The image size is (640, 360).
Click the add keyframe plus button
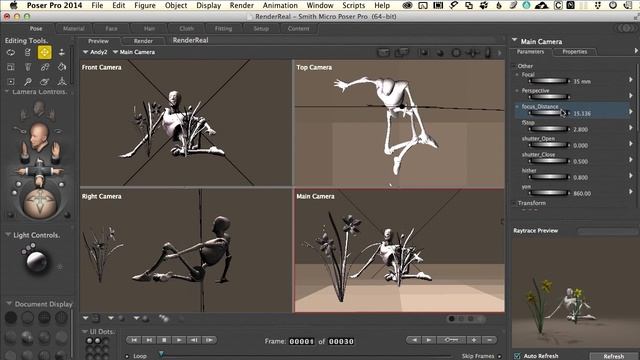(x=474, y=340)
